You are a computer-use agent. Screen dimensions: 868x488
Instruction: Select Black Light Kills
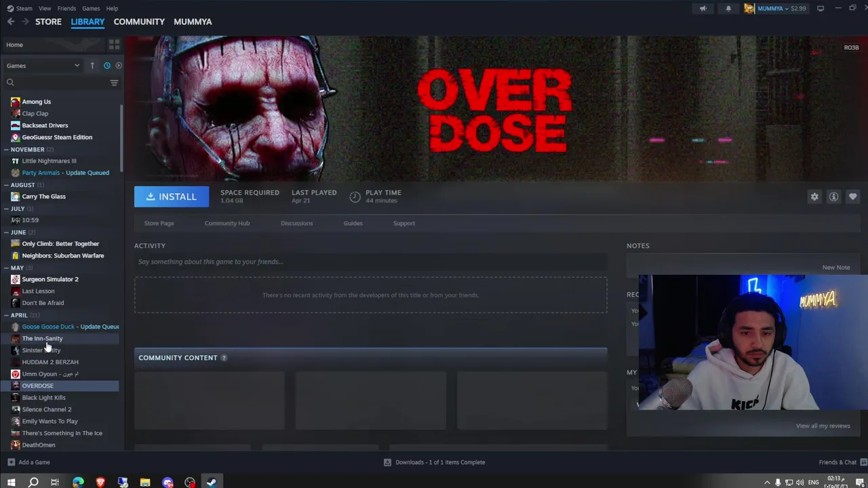(43, 398)
